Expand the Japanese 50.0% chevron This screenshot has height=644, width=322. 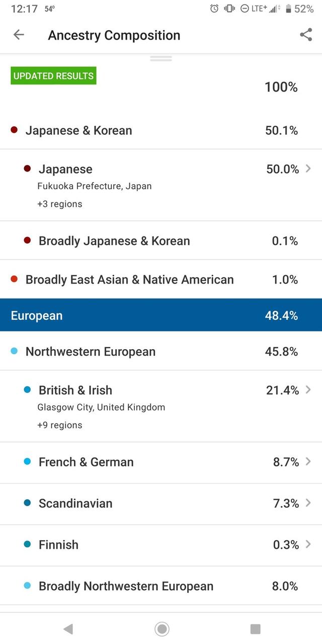(308, 169)
